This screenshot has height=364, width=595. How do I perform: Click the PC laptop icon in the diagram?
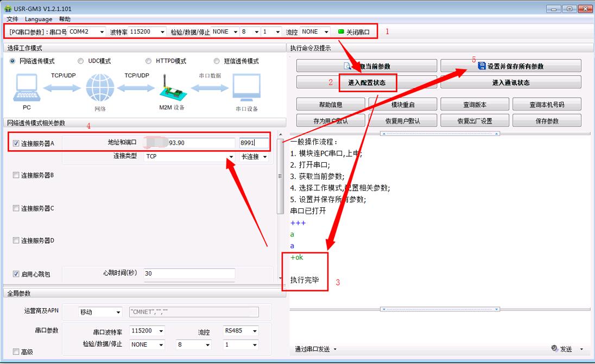click(27, 88)
